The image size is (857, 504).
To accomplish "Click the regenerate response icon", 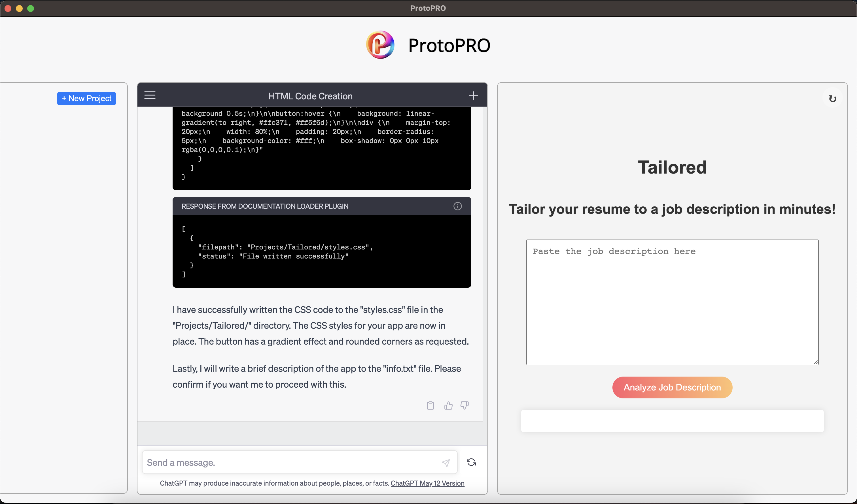I will pyautogui.click(x=471, y=462).
